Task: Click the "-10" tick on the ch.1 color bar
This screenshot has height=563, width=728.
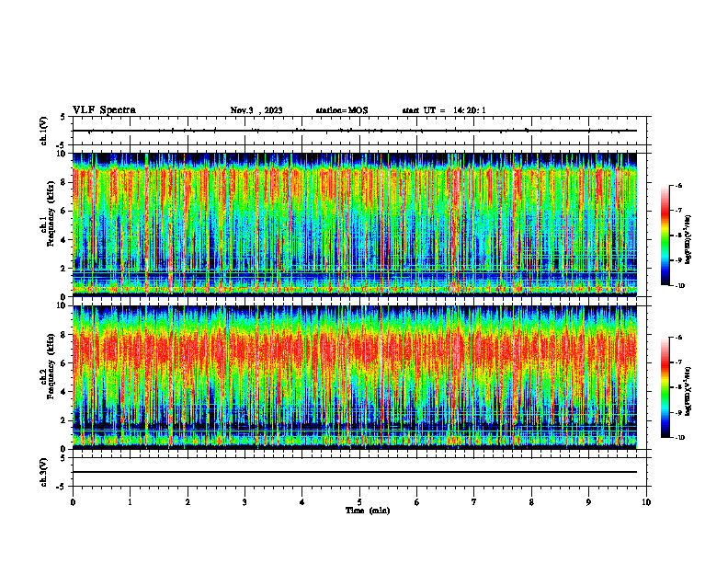Action: 679,286
